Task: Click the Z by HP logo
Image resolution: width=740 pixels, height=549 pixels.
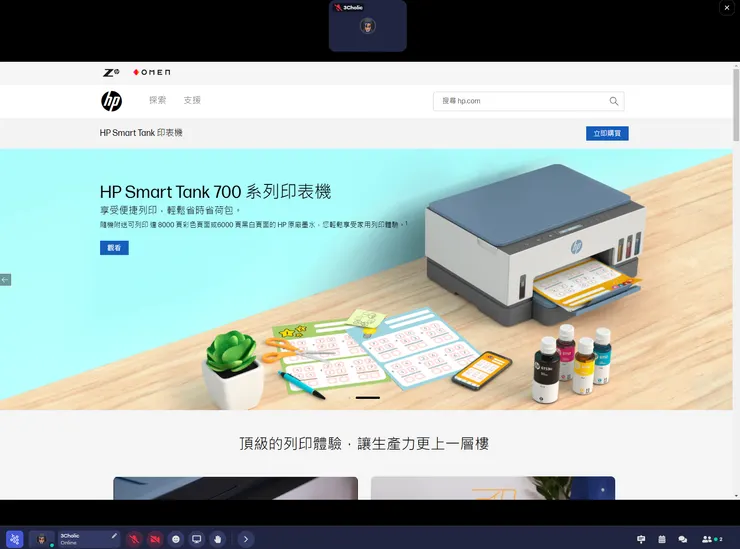Action: [x=111, y=72]
